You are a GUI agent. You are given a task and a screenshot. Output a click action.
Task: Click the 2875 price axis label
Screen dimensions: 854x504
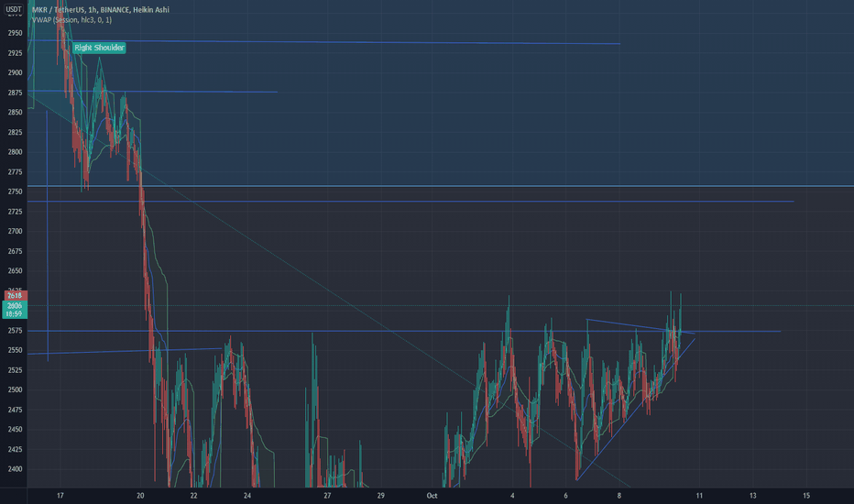16,93
